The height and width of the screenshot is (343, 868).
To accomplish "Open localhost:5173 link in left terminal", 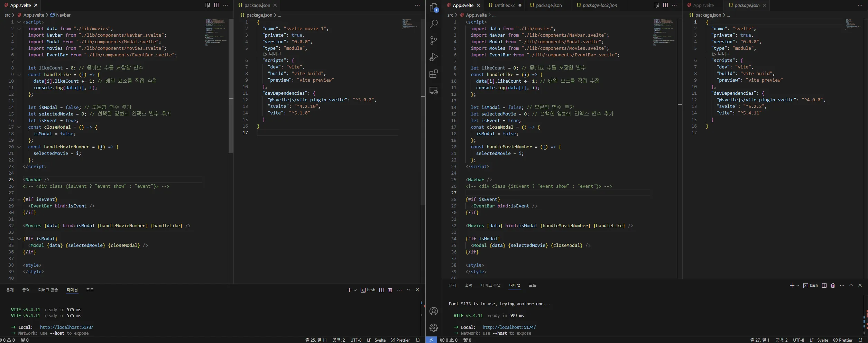I will (66, 327).
